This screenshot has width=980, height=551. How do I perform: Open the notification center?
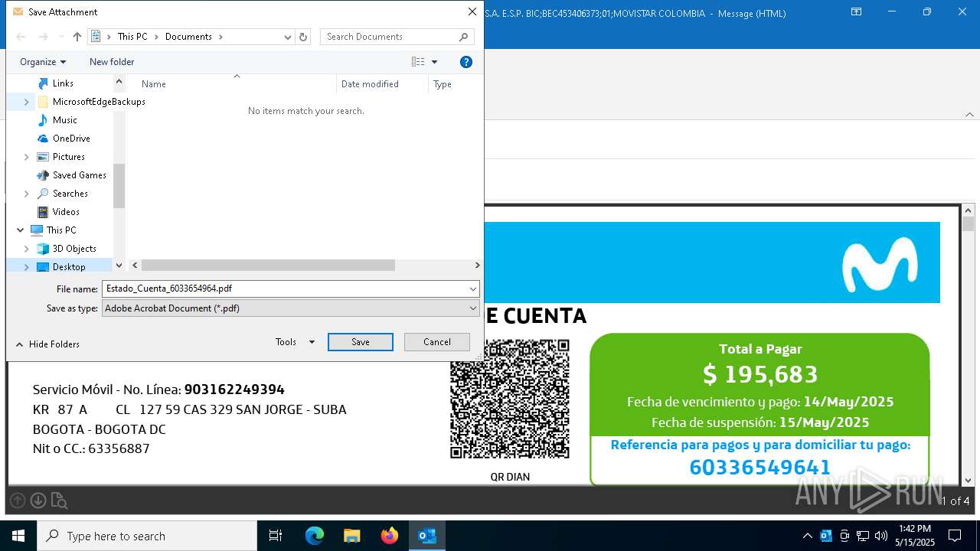[955, 536]
